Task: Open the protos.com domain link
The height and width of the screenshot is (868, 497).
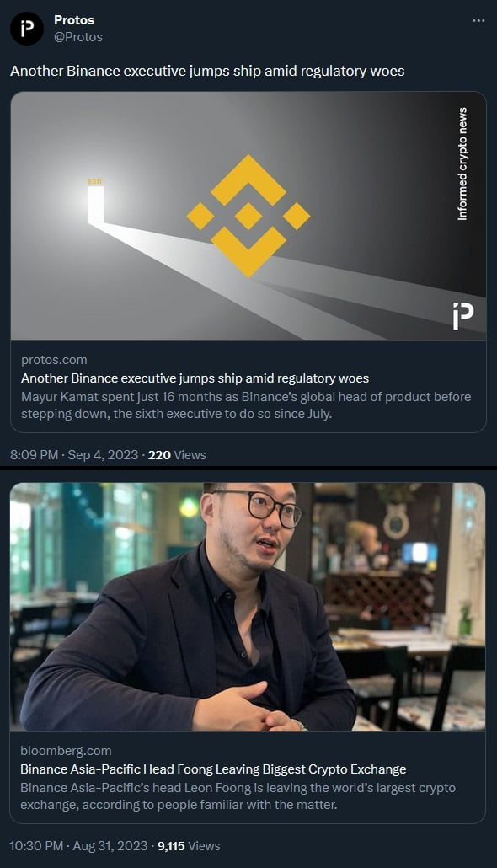Action: tap(54, 360)
